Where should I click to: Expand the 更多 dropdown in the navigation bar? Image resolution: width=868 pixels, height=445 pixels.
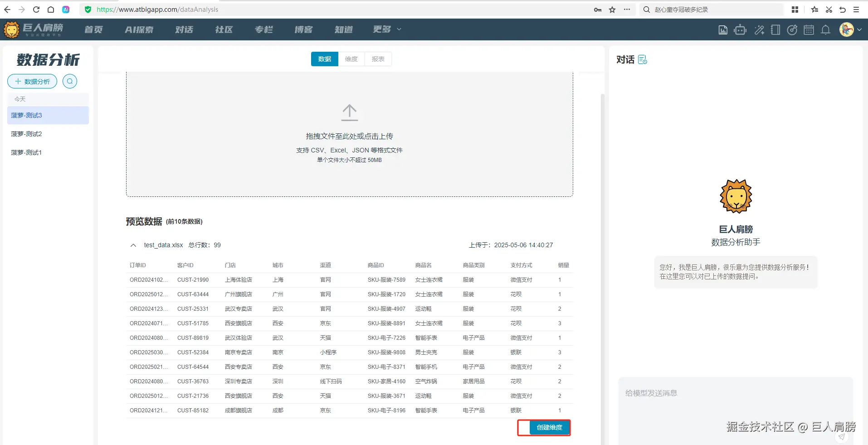pos(387,29)
